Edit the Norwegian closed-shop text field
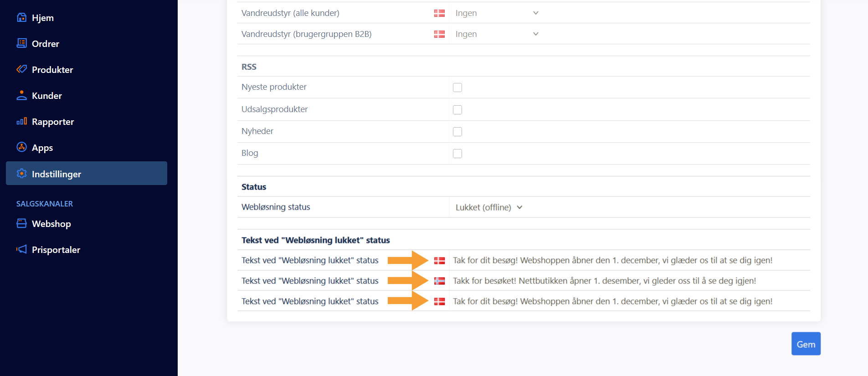Viewport: 868px width, 376px height. click(x=604, y=281)
